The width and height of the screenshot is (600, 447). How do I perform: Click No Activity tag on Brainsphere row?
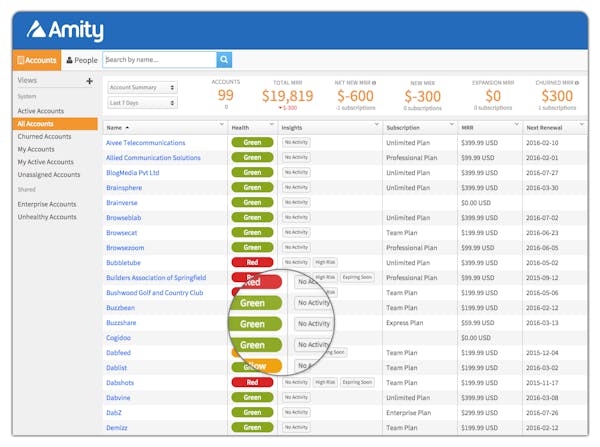pos(296,188)
